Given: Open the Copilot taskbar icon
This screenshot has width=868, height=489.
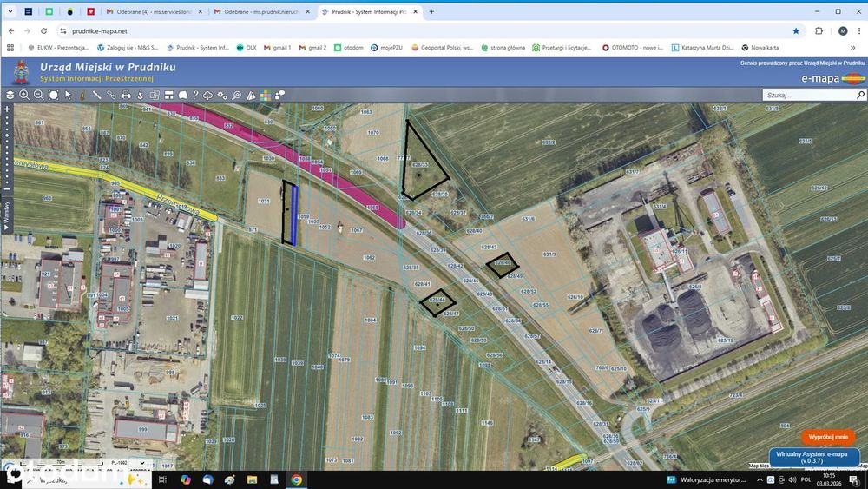Looking at the screenshot, I should pos(186,479).
